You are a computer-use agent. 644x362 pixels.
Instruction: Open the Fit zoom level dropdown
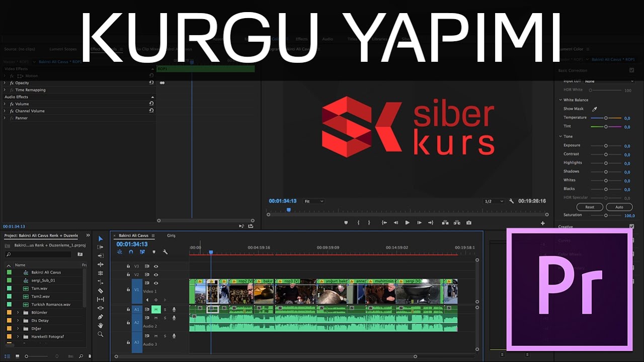[313, 201]
